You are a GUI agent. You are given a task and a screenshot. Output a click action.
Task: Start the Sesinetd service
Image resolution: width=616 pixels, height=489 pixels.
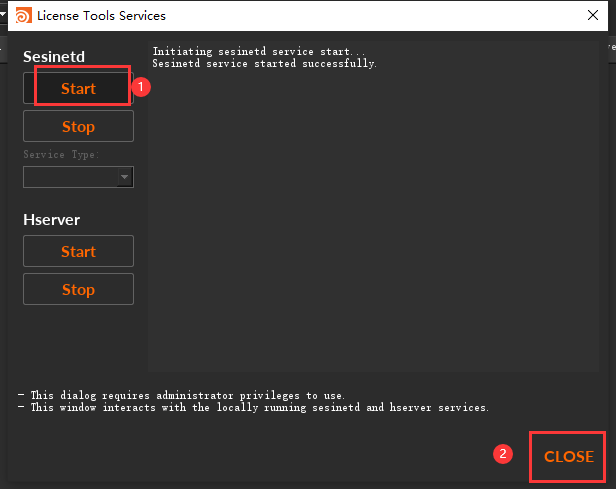[x=78, y=88]
